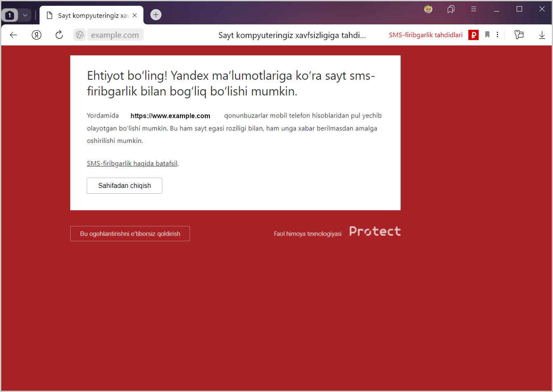Go back using the back arrow
This screenshot has height=392, width=553.
tap(13, 35)
